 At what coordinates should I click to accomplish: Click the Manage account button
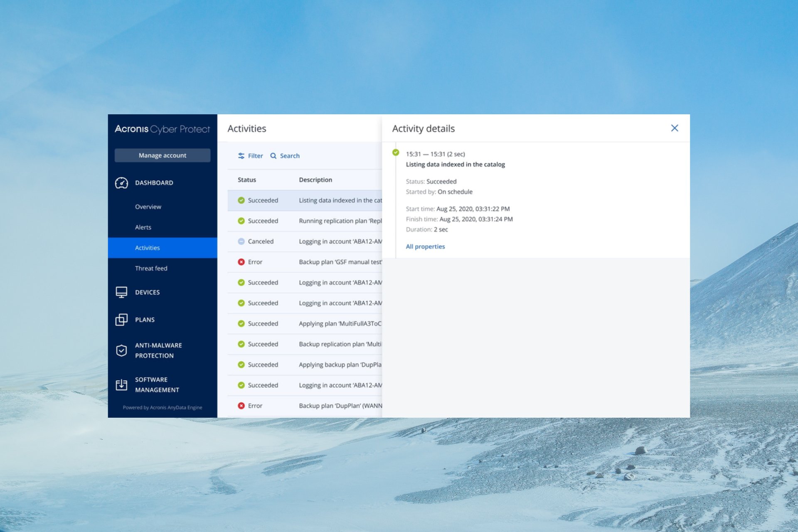[x=163, y=155]
